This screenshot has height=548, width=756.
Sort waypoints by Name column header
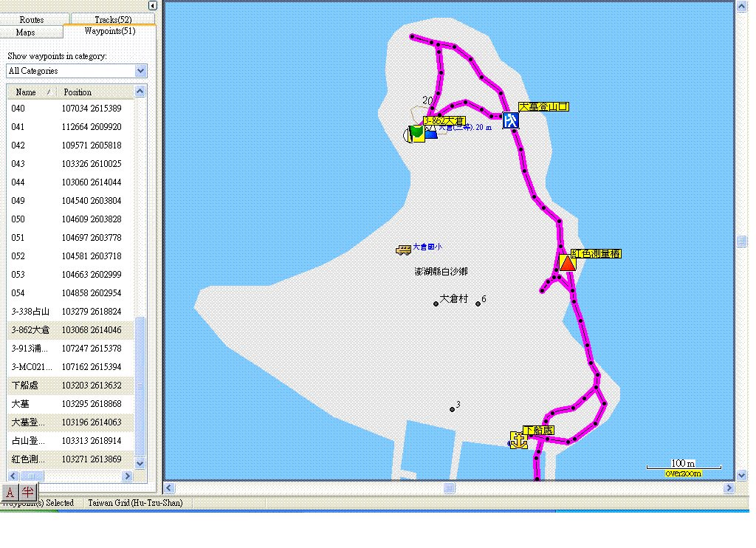click(x=32, y=92)
